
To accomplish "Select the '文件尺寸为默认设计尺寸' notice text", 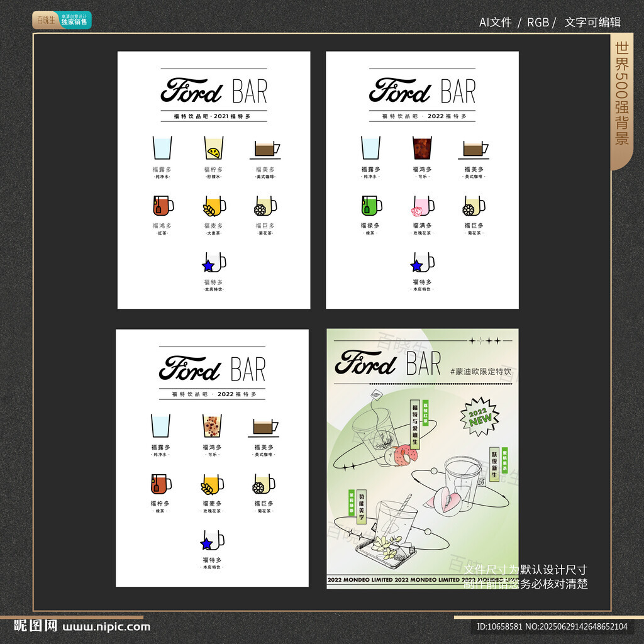I will click(x=525, y=570).
